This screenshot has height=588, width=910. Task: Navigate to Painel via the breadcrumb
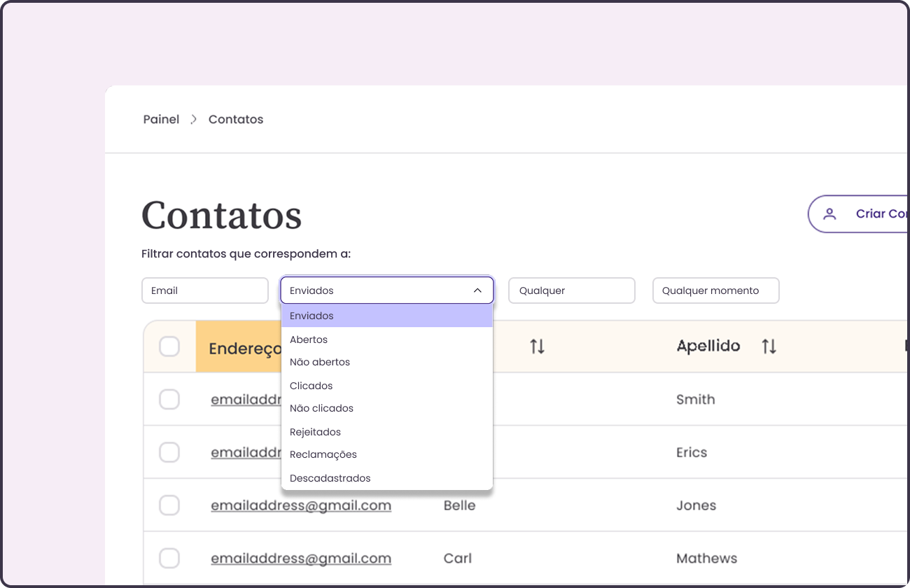pyautogui.click(x=161, y=119)
